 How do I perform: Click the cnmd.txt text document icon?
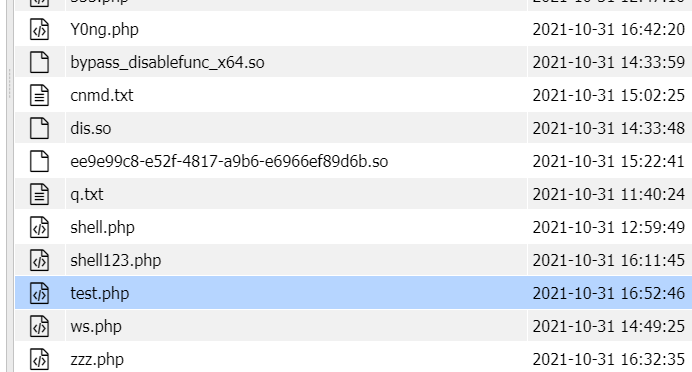coord(39,95)
